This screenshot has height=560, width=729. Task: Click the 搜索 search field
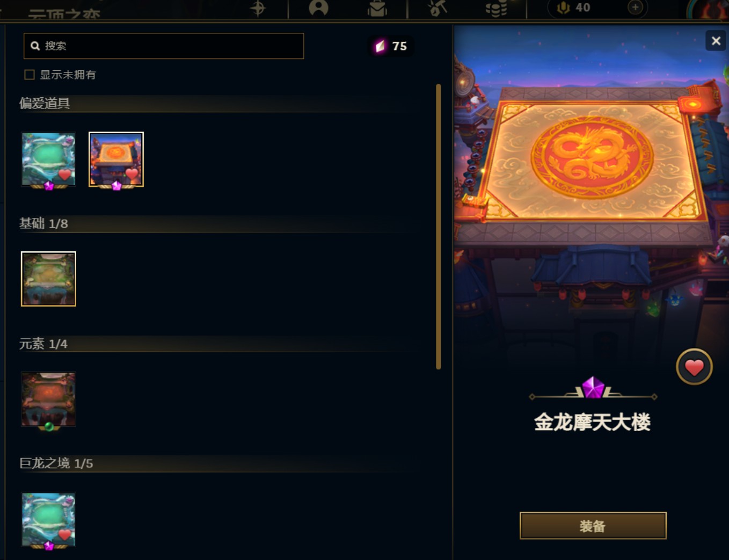click(x=164, y=46)
